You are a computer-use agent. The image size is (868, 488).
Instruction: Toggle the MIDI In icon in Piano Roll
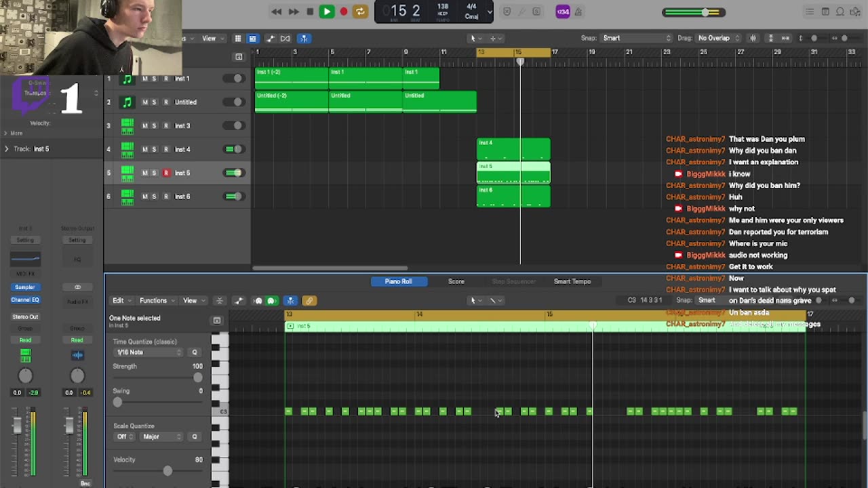pos(258,301)
